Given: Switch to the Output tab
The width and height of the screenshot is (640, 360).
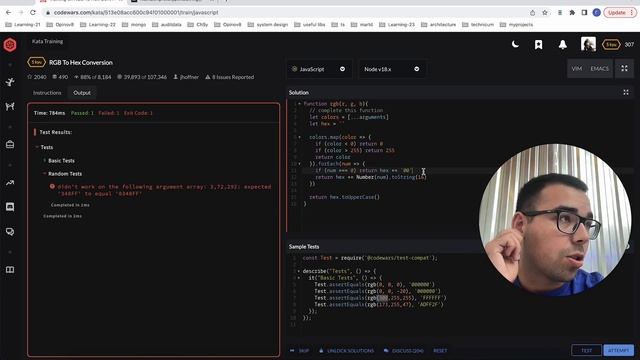Looking at the screenshot, I should [82, 93].
